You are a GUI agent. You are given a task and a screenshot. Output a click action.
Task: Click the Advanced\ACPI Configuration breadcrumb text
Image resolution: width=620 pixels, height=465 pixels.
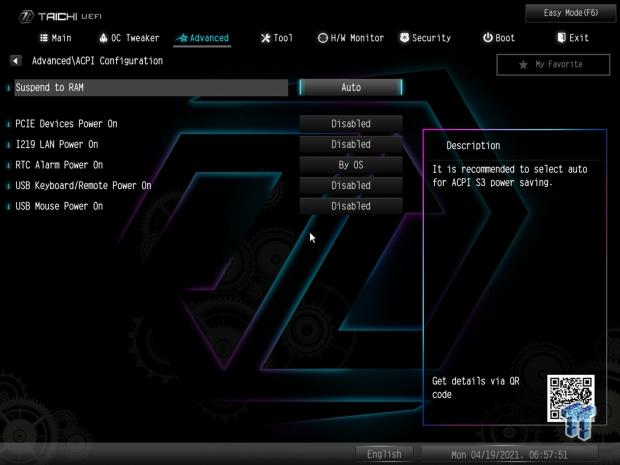pos(97,61)
